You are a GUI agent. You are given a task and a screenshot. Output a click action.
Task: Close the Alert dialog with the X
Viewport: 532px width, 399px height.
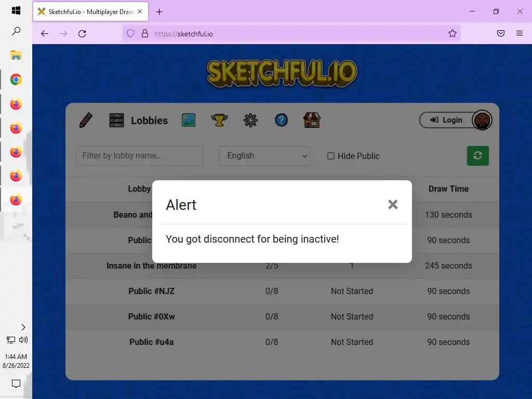[x=393, y=205]
